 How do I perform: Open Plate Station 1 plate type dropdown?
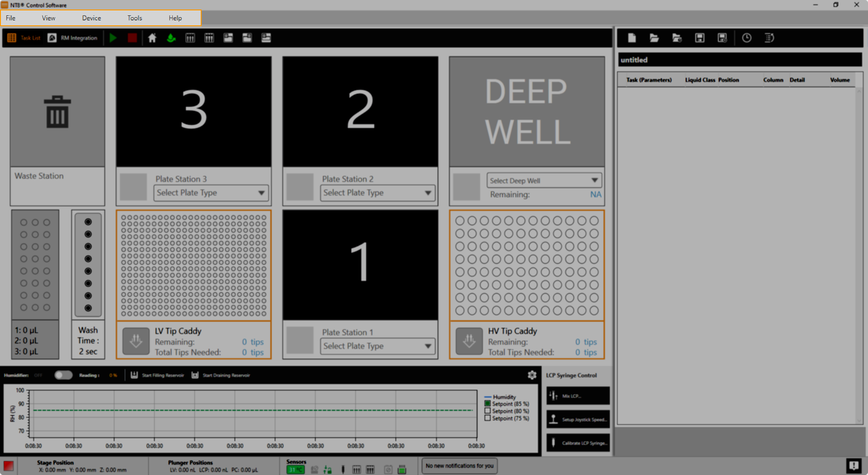pyautogui.click(x=377, y=346)
